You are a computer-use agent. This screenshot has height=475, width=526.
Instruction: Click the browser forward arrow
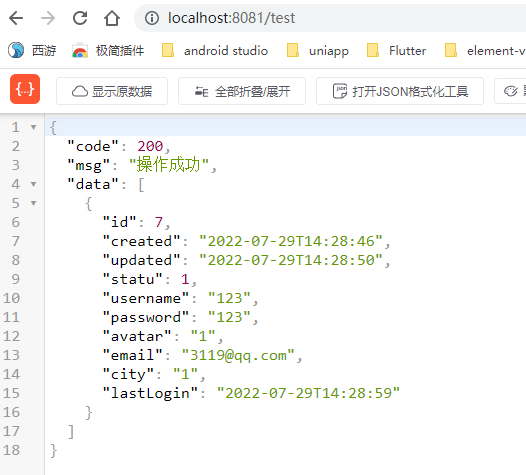pyautogui.click(x=48, y=18)
